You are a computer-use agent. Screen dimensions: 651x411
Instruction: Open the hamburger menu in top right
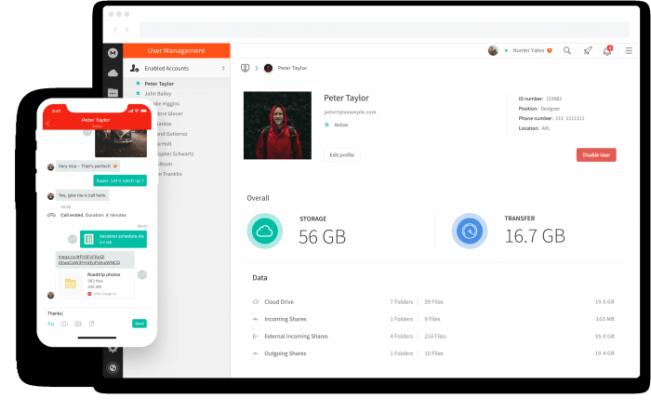pos(628,50)
